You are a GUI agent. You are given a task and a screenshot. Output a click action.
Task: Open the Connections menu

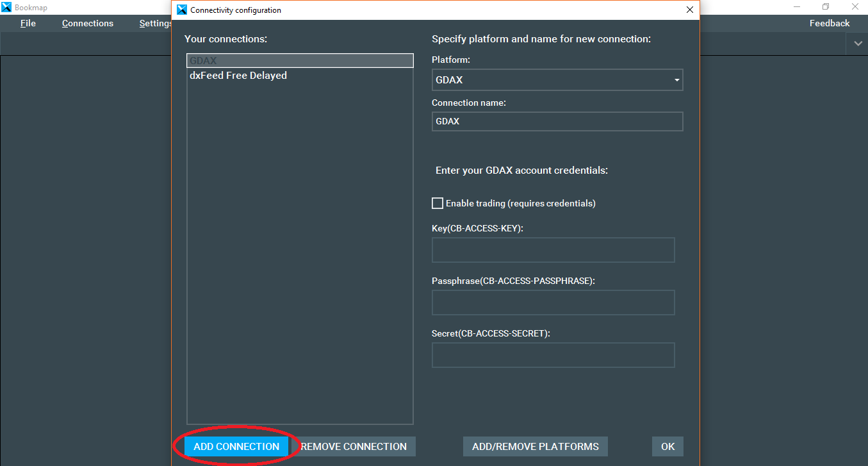click(x=87, y=23)
